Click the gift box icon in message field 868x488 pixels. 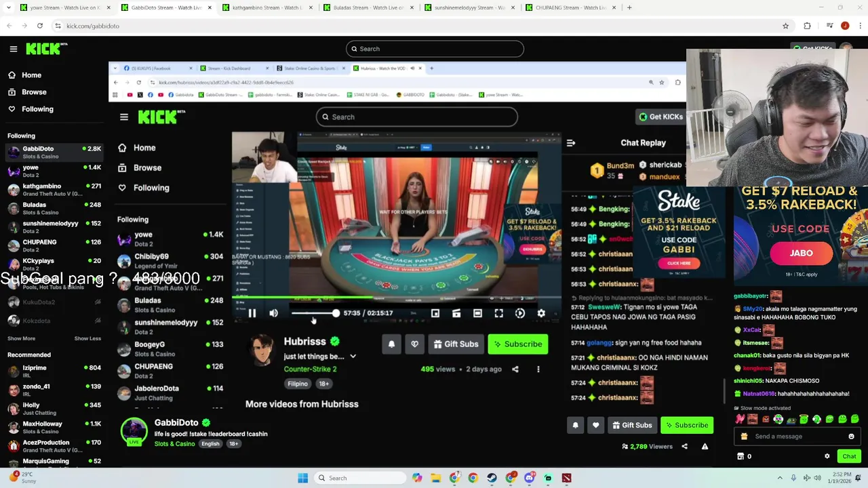(744, 436)
